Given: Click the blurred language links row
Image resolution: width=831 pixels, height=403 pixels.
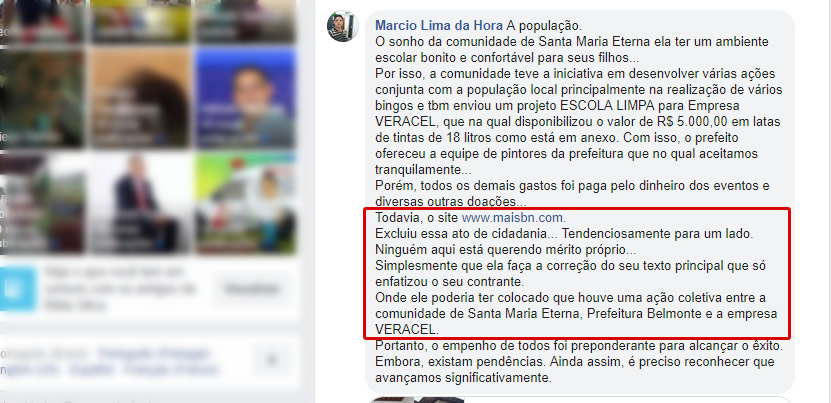Looking at the screenshot, I should click(x=111, y=361).
